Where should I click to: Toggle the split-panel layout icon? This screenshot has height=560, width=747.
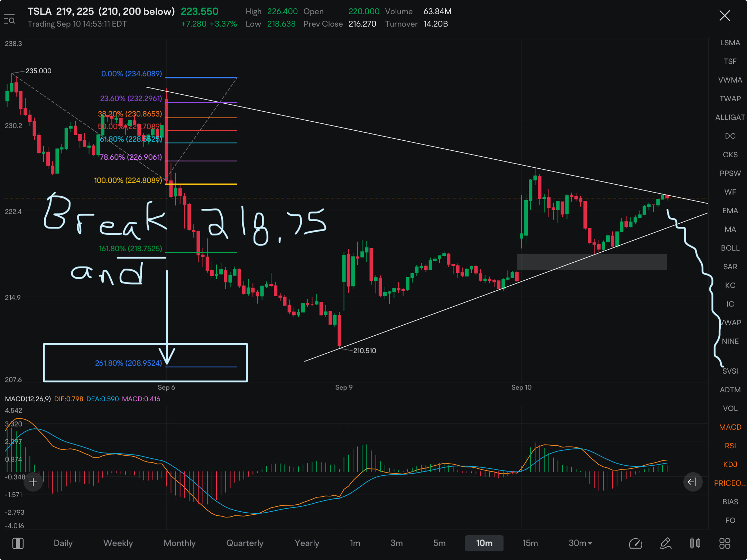tap(18, 543)
